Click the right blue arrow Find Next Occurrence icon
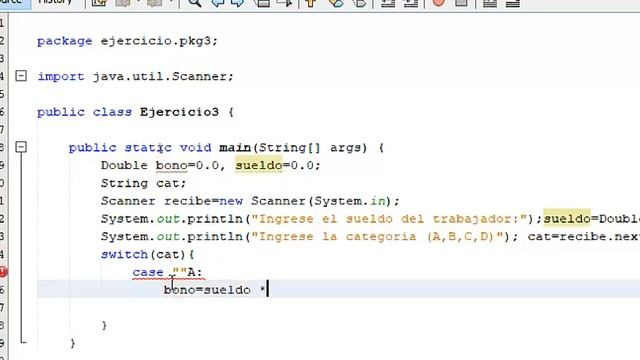 coord(238,3)
